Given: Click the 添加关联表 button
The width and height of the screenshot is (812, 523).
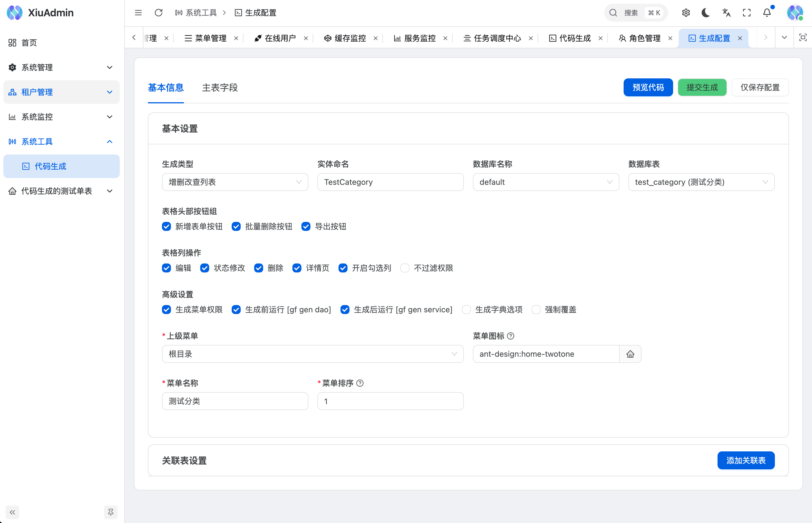Looking at the screenshot, I should [746, 460].
